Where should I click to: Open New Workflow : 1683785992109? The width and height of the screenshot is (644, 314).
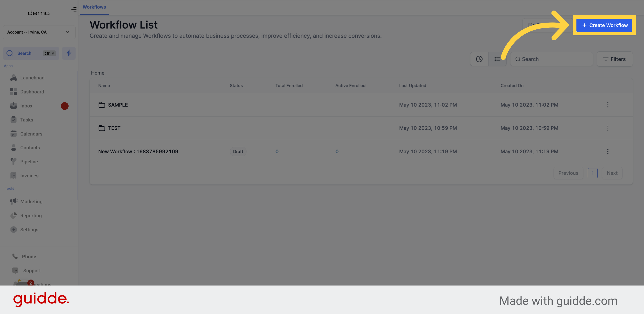point(138,151)
